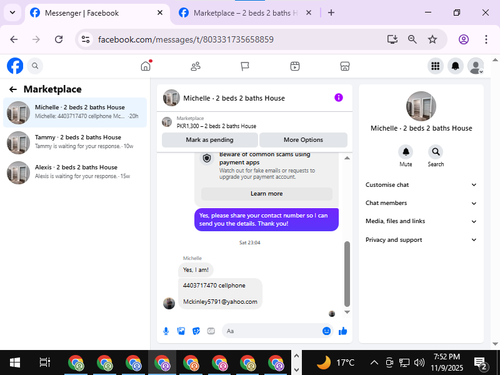Go to the Home feed icon

pyautogui.click(x=146, y=66)
